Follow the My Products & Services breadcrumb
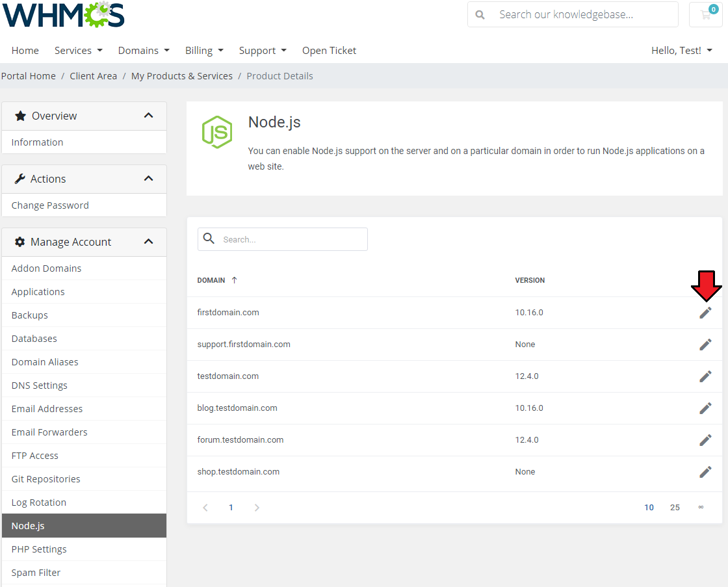Image resolution: width=728 pixels, height=587 pixels. [x=182, y=76]
